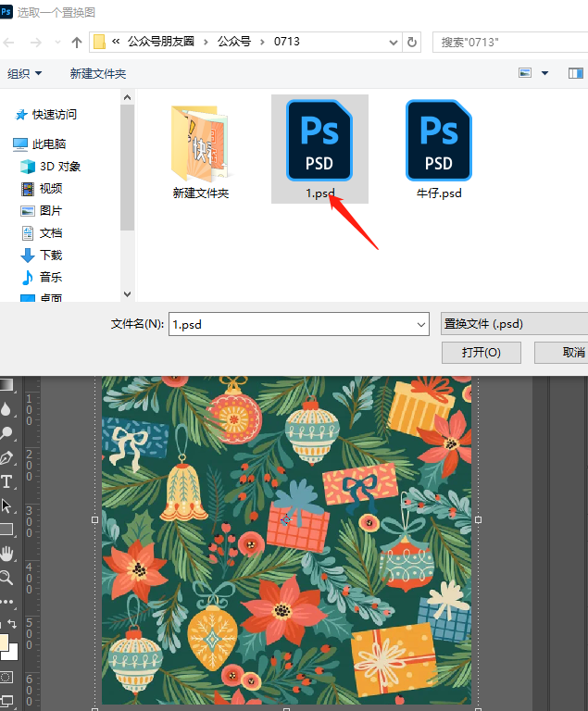
Task: Change the file view layout icon
Action: point(525,73)
